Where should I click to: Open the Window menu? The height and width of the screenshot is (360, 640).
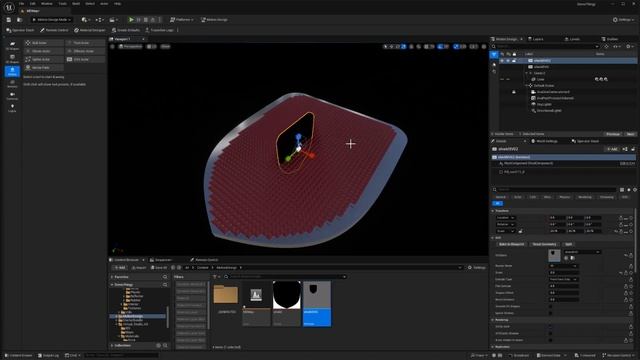coord(47,4)
